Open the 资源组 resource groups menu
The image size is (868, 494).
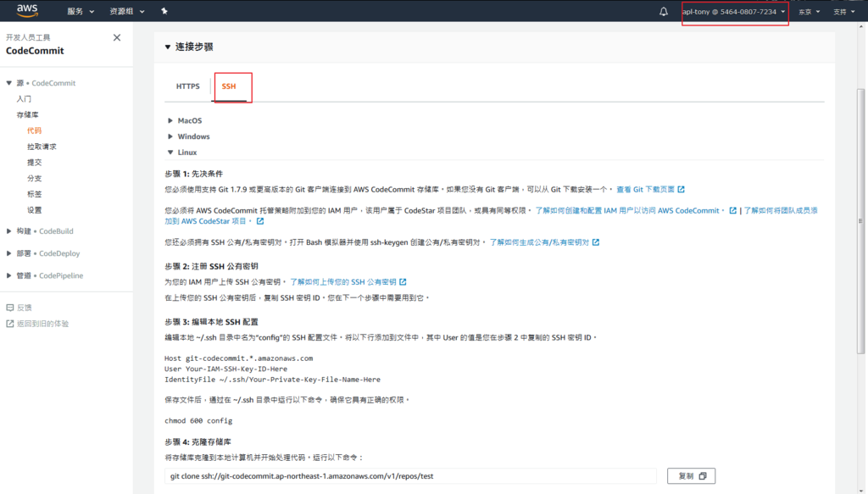pos(127,12)
